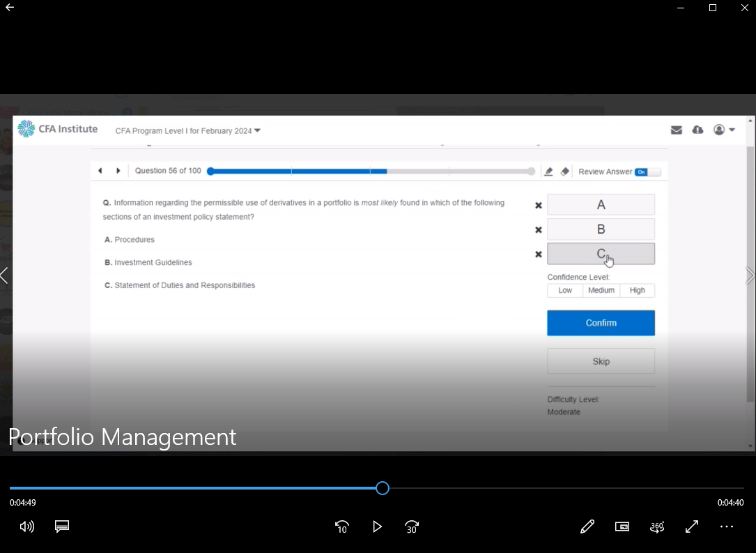
Task: Click the blue Confirm button
Action: [601, 323]
